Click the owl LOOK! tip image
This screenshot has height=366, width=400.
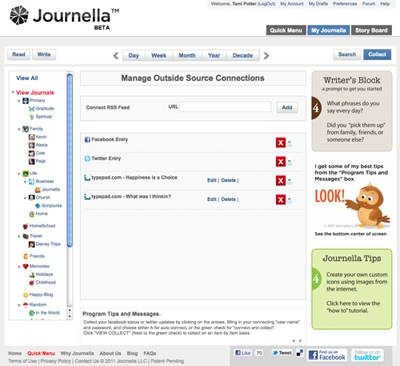click(x=352, y=205)
